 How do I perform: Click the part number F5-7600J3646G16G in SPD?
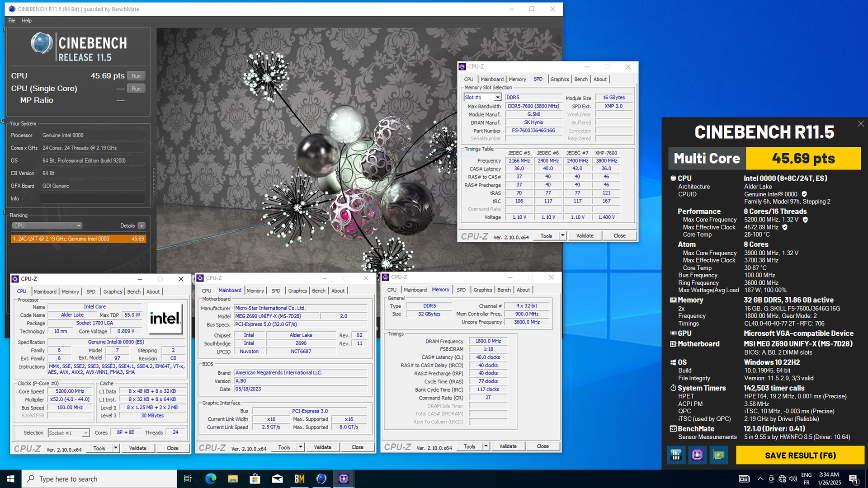533,131
